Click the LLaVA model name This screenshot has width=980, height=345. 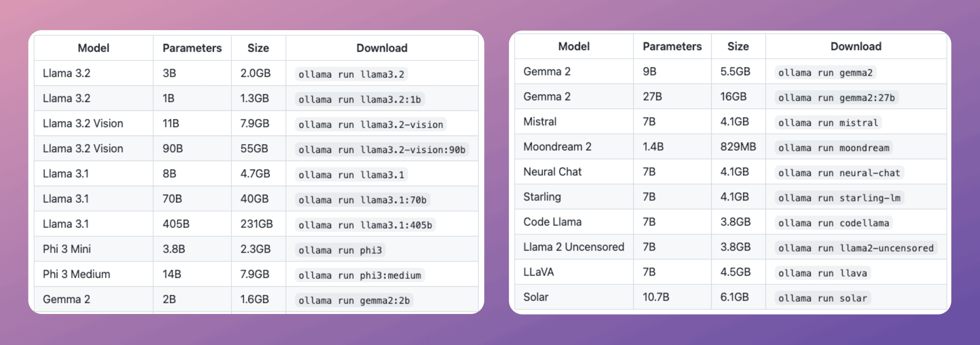coord(538,272)
